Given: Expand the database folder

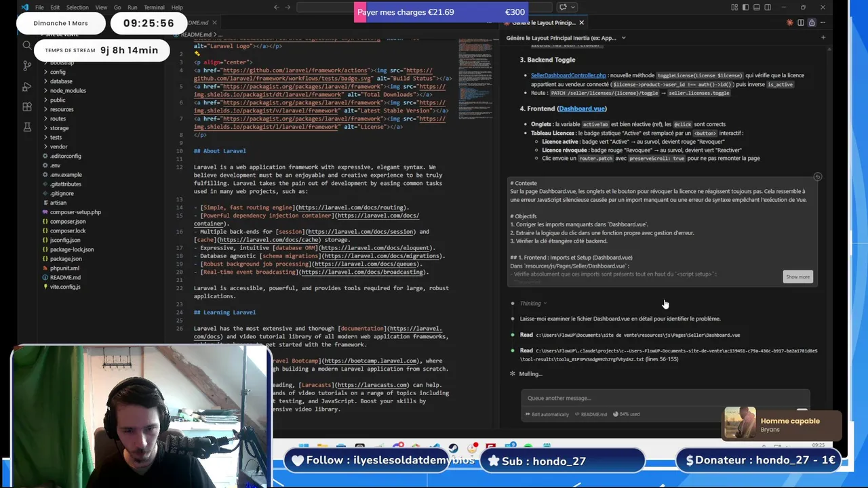Looking at the screenshot, I should pos(61,81).
